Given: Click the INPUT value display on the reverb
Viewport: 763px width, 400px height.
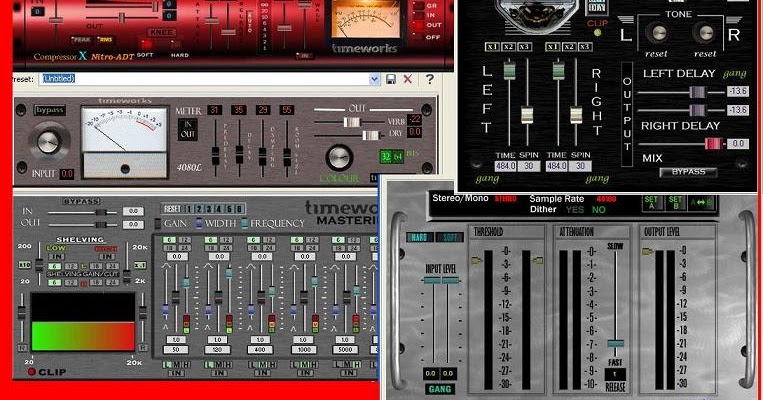Looking at the screenshot, I should coord(67,174).
